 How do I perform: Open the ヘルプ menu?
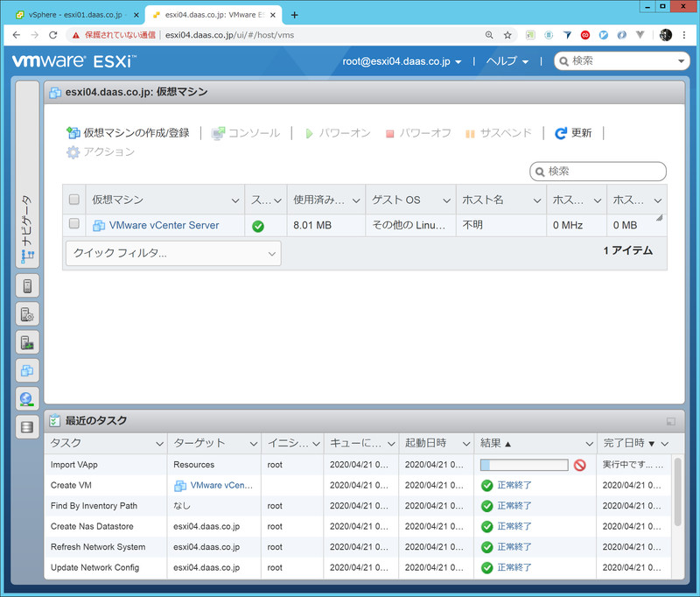click(507, 61)
